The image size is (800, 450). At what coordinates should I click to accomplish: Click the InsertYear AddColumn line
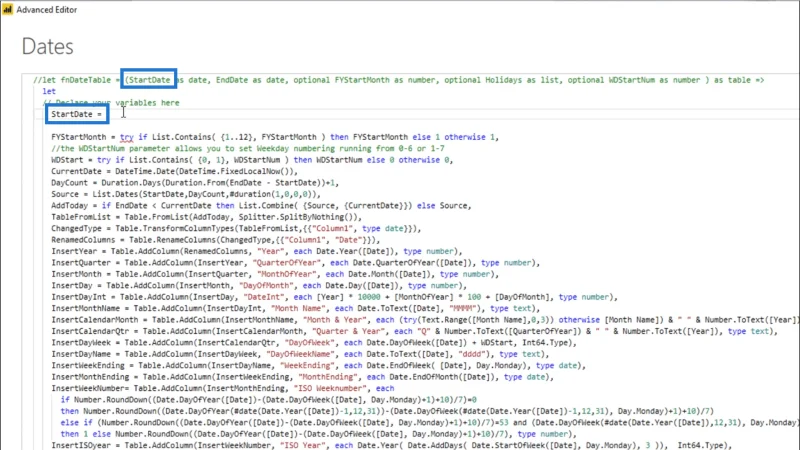[x=257, y=251]
